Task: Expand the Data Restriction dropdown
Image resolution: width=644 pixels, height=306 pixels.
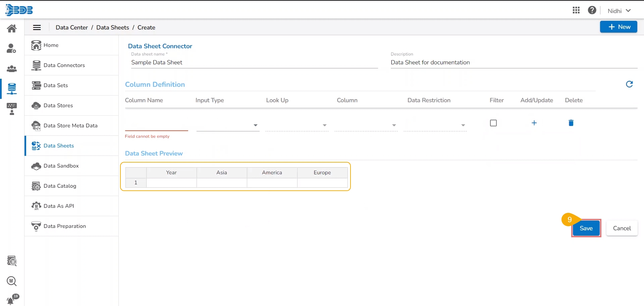Action: (435, 125)
